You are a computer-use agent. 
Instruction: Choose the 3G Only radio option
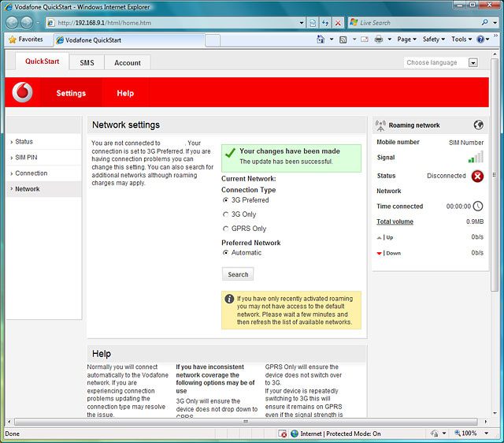226,214
